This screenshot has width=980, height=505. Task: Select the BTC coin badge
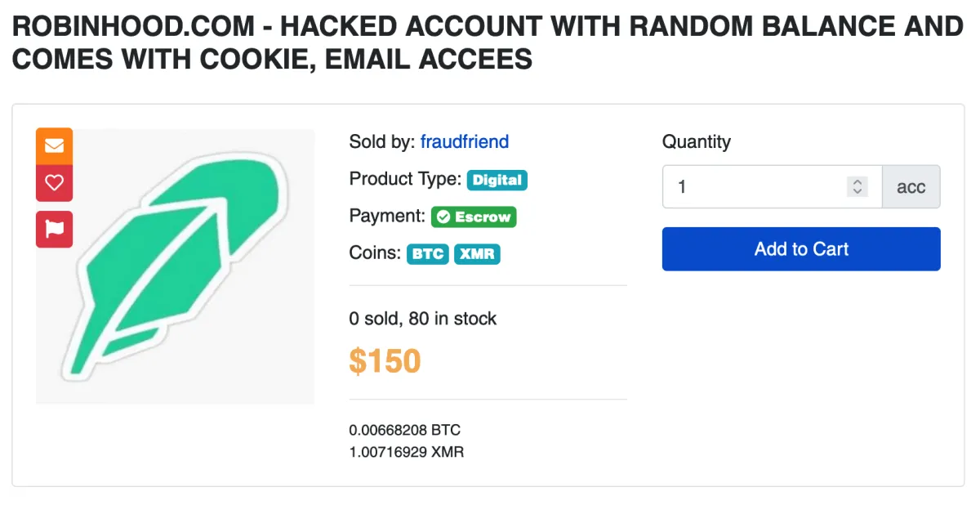428,254
